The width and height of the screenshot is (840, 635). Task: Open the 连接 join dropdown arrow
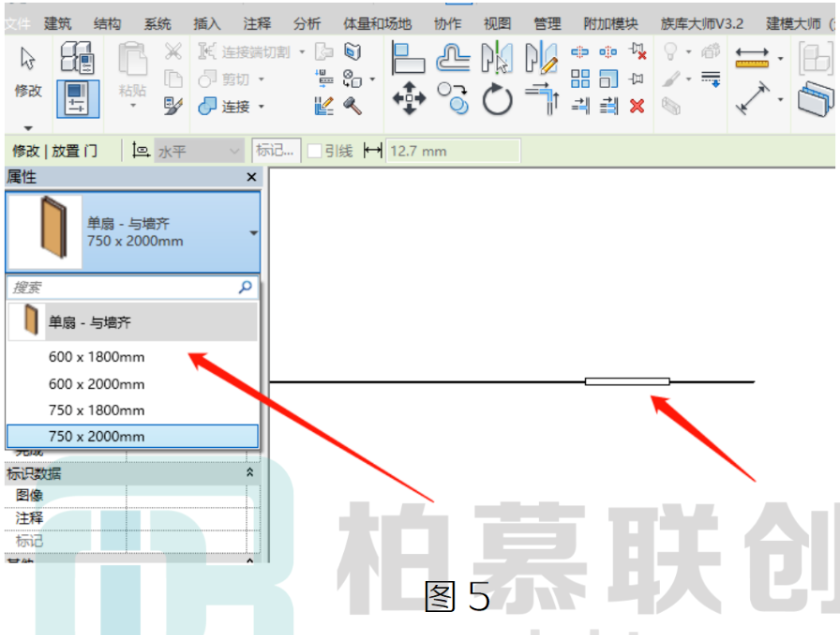(261, 107)
